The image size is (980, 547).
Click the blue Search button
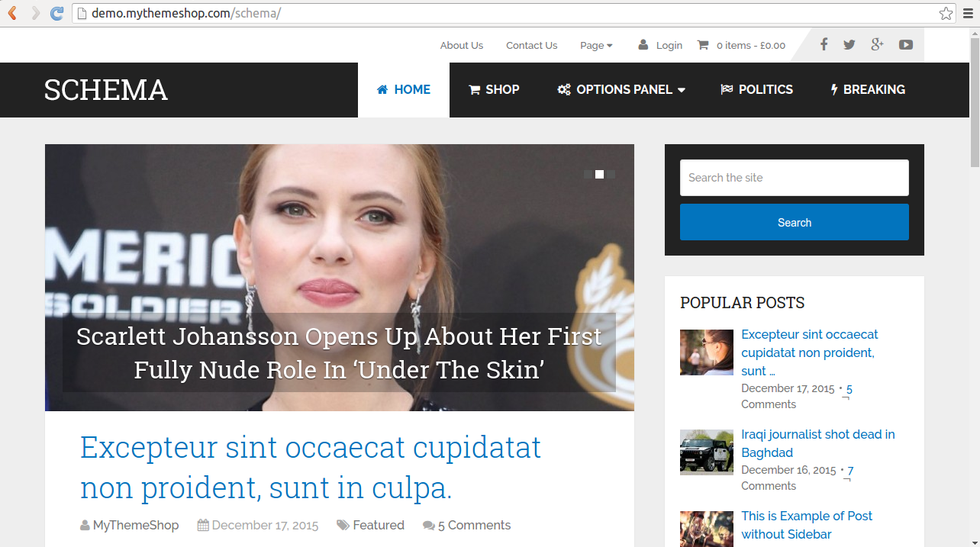pyautogui.click(x=795, y=222)
